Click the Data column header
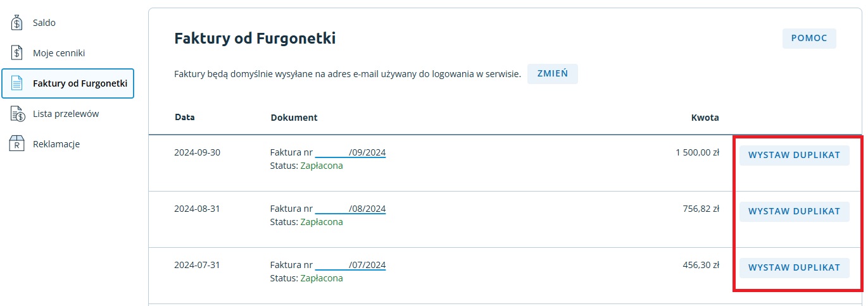 pyautogui.click(x=184, y=118)
